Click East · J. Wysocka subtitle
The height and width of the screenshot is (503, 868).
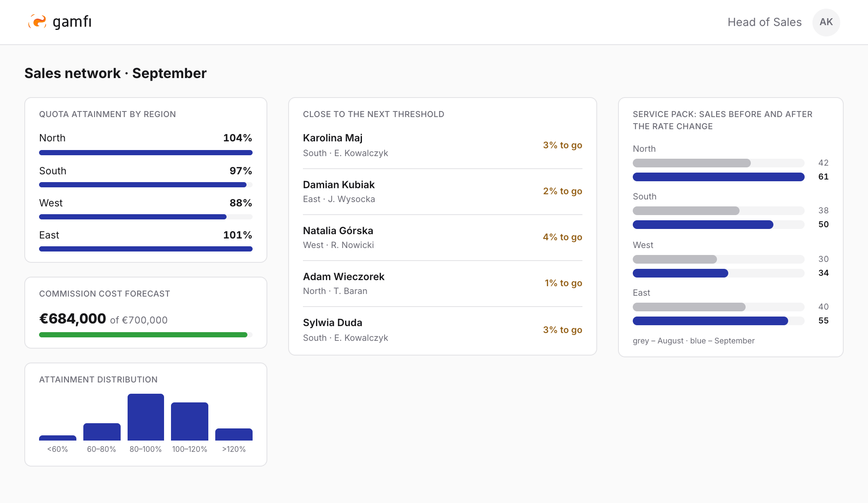[x=339, y=199]
